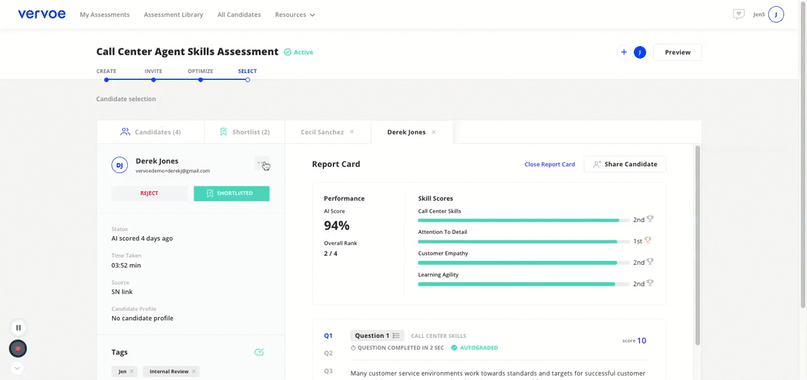
Task: Go to My Assessments
Action: 104,15
